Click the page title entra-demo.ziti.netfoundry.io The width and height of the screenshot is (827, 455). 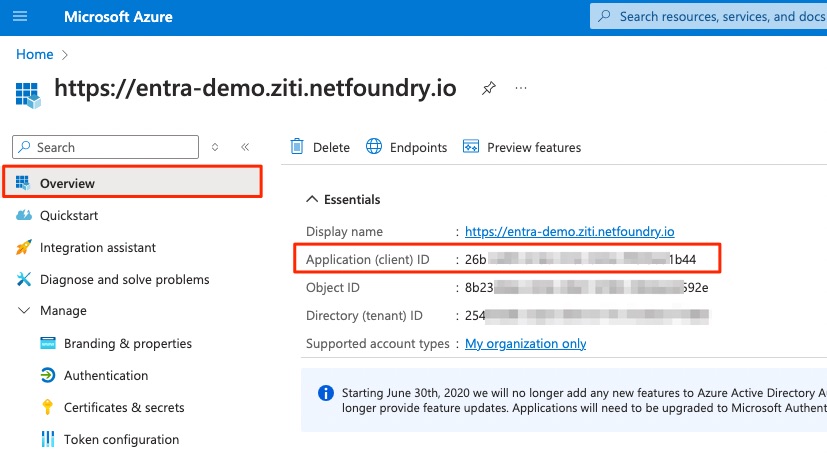click(255, 88)
